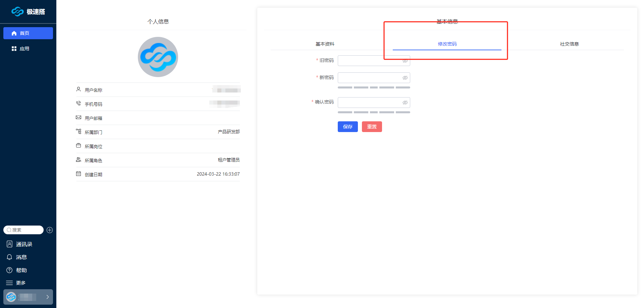Click the profile avatar image

pyautogui.click(x=158, y=57)
